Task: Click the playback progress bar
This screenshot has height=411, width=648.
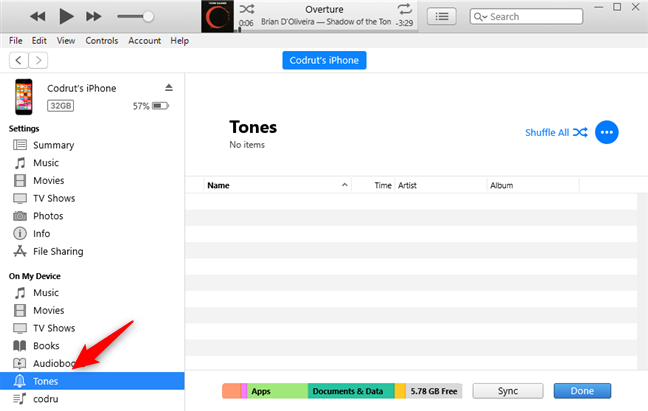Action: (x=326, y=30)
